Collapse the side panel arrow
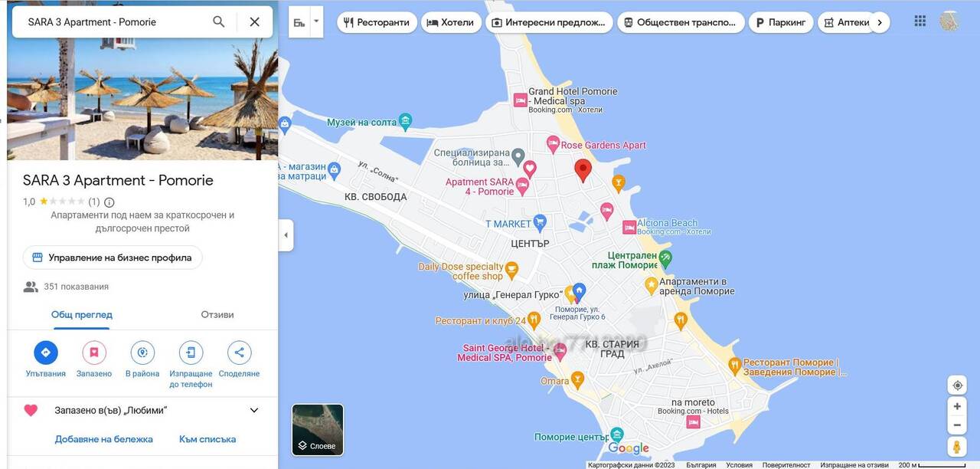The image size is (980, 469). 286,235
